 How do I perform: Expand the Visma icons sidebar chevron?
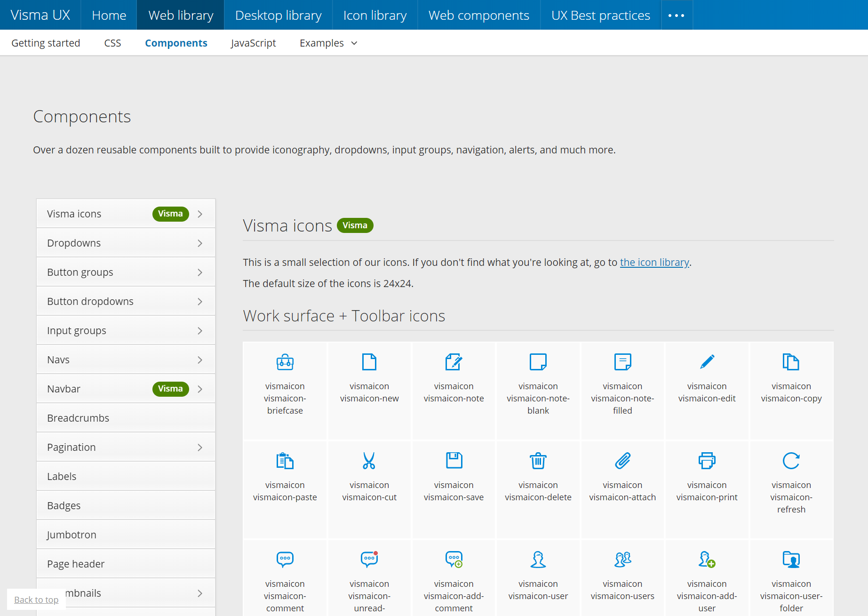tap(200, 214)
